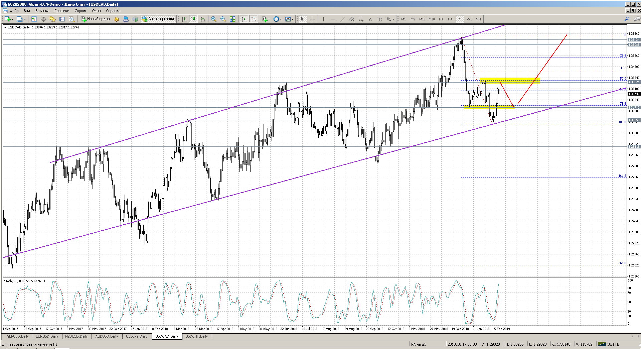Select the MN monthly timeframe button
This screenshot has height=349, width=644.
478,19
